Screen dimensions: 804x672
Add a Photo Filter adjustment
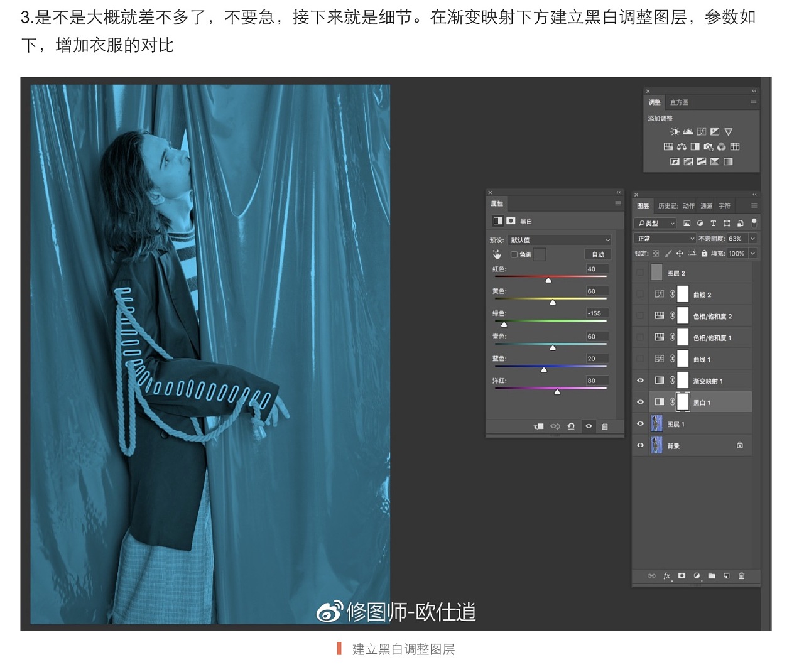coord(709,147)
